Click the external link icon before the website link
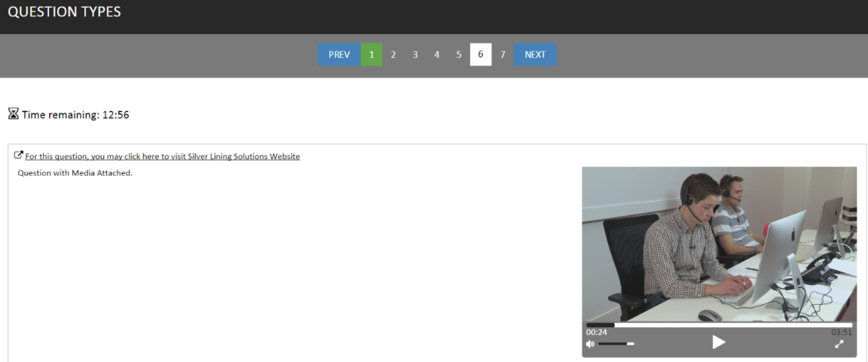The image size is (868, 362). coord(19,155)
